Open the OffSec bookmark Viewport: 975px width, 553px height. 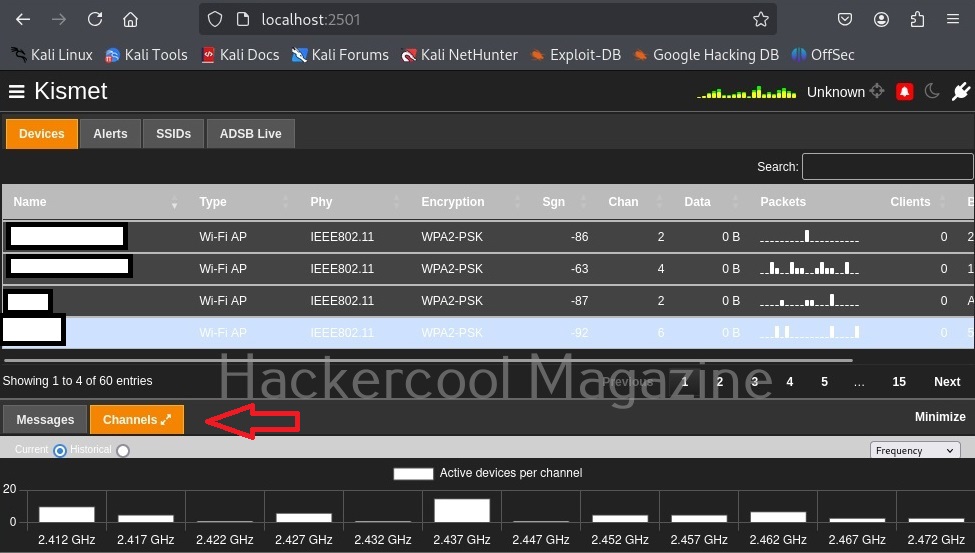click(x=823, y=55)
